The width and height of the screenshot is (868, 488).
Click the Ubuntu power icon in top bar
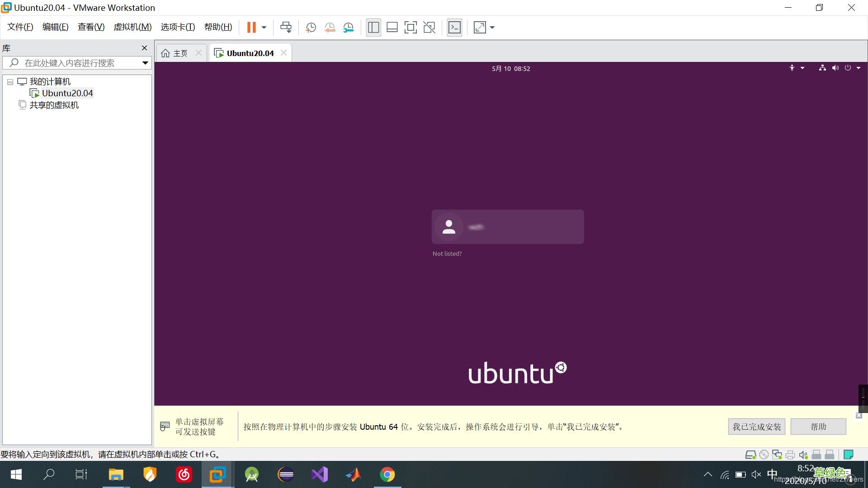pos(848,68)
